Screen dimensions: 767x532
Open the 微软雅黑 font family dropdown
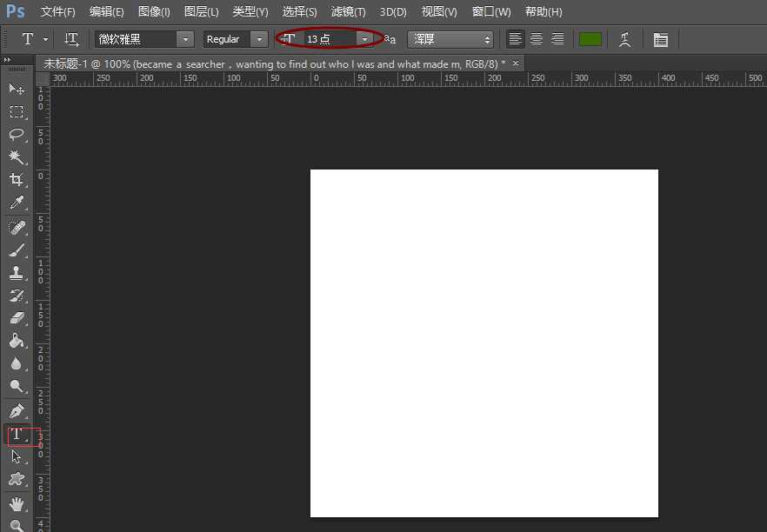185,39
